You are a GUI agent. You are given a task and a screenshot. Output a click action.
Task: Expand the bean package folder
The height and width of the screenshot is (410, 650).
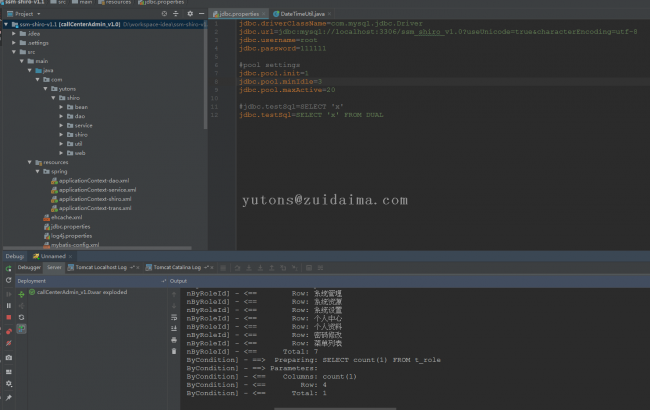[63, 106]
